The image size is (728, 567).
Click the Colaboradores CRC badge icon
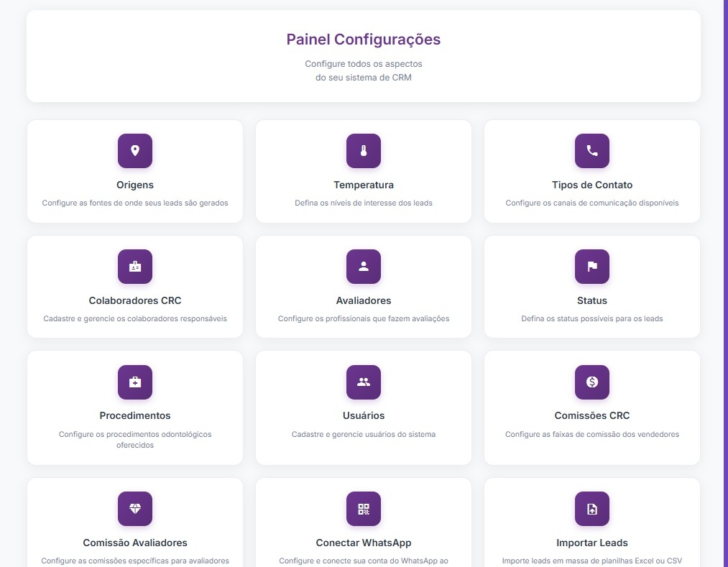pyautogui.click(x=135, y=267)
